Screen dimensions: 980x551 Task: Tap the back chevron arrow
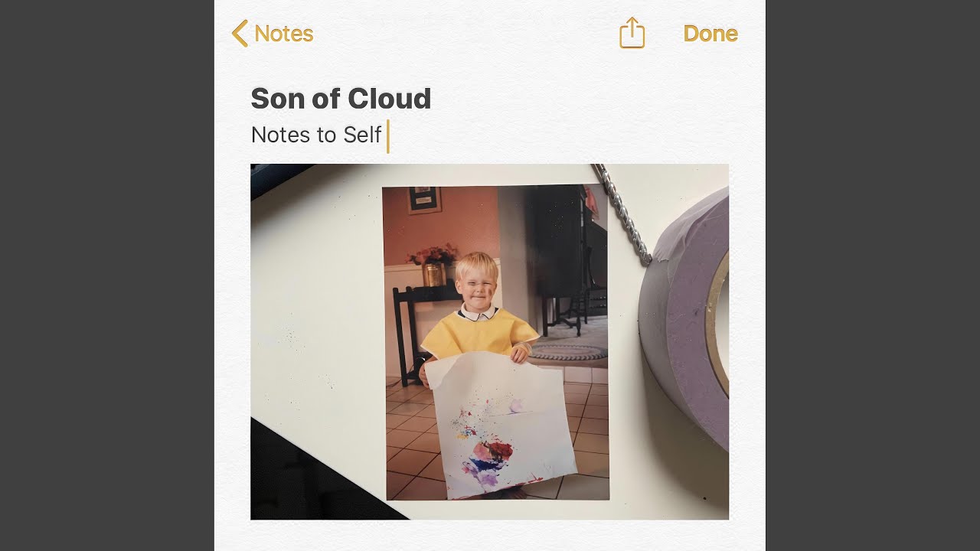[240, 34]
